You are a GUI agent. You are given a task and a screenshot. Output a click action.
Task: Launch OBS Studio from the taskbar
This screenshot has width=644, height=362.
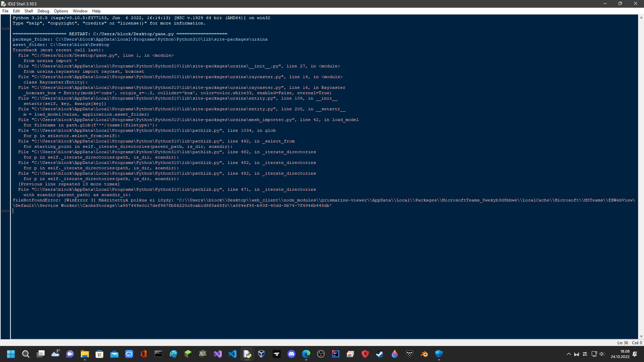321,354
